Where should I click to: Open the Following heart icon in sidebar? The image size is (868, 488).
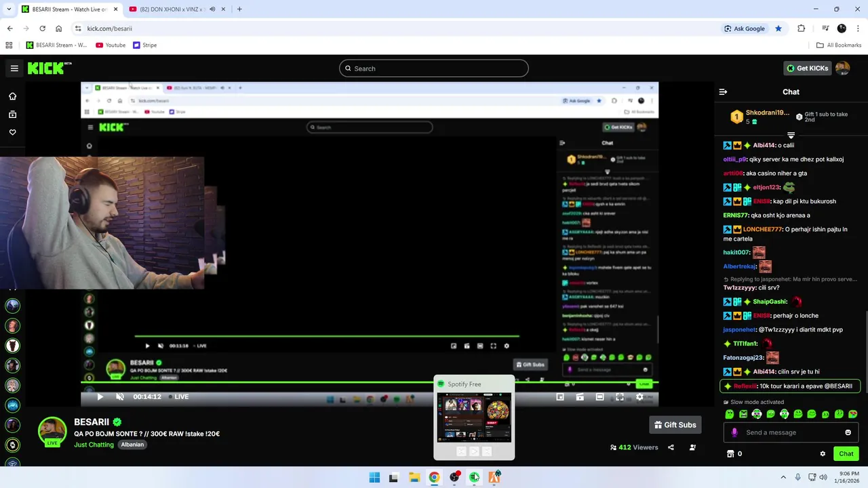(x=12, y=132)
